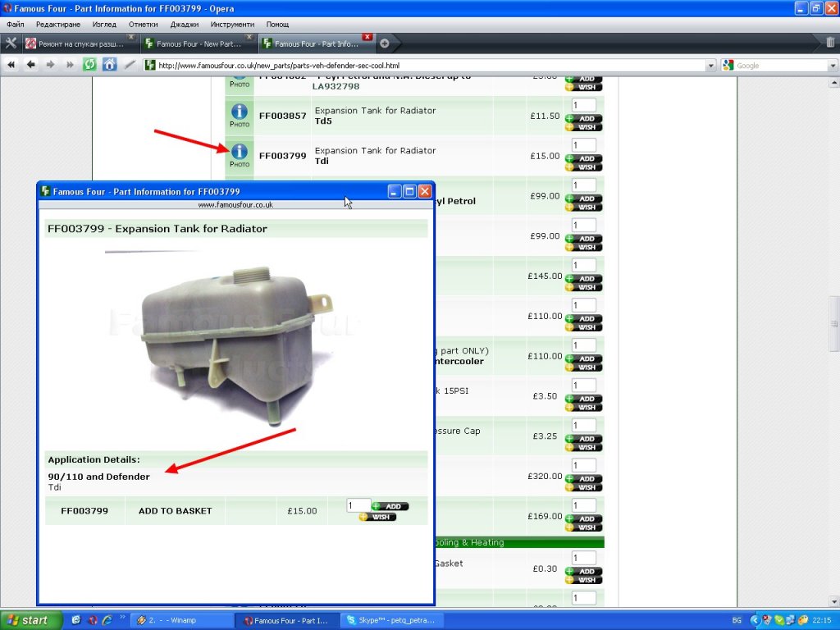Open the Инструменти menu
The height and width of the screenshot is (630, 840).
pyautogui.click(x=232, y=25)
